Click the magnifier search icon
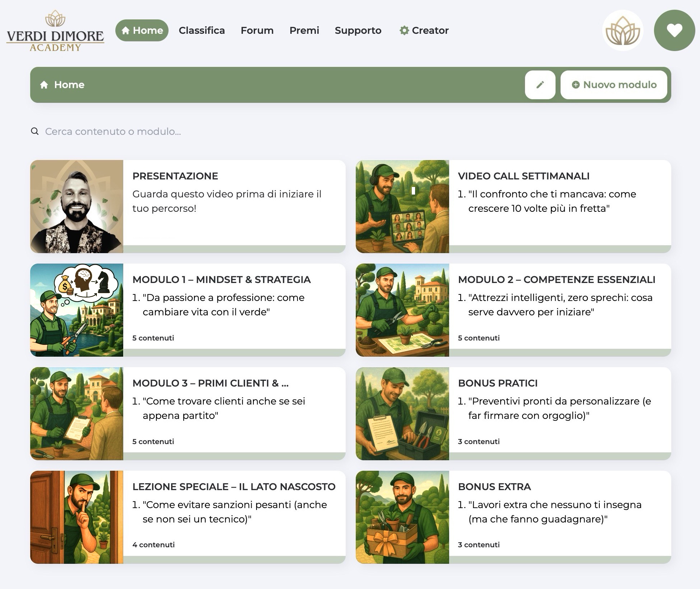The width and height of the screenshot is (700, 589). tap(35, 131)
